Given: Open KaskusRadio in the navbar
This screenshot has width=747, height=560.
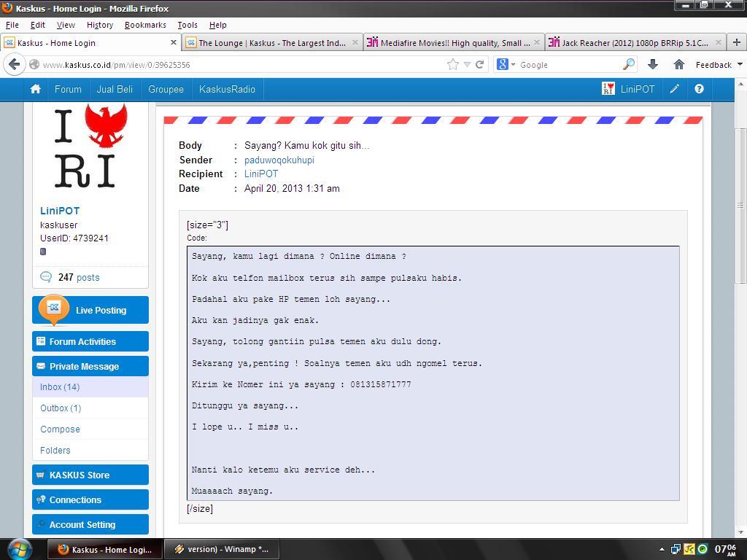Looking at the screenshot, I should 228,89.
